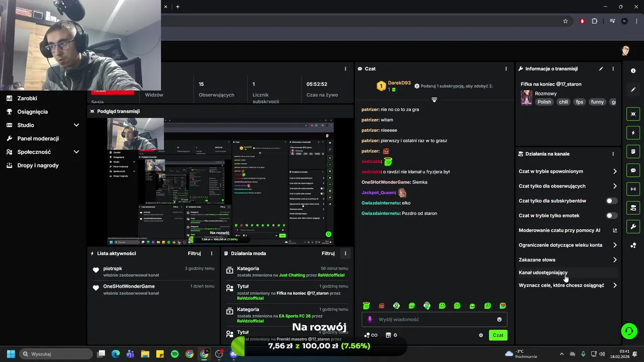Click the Wyślij wiadomość chat input
Screen dimensions: 644x362
click(x=434, y=319)
